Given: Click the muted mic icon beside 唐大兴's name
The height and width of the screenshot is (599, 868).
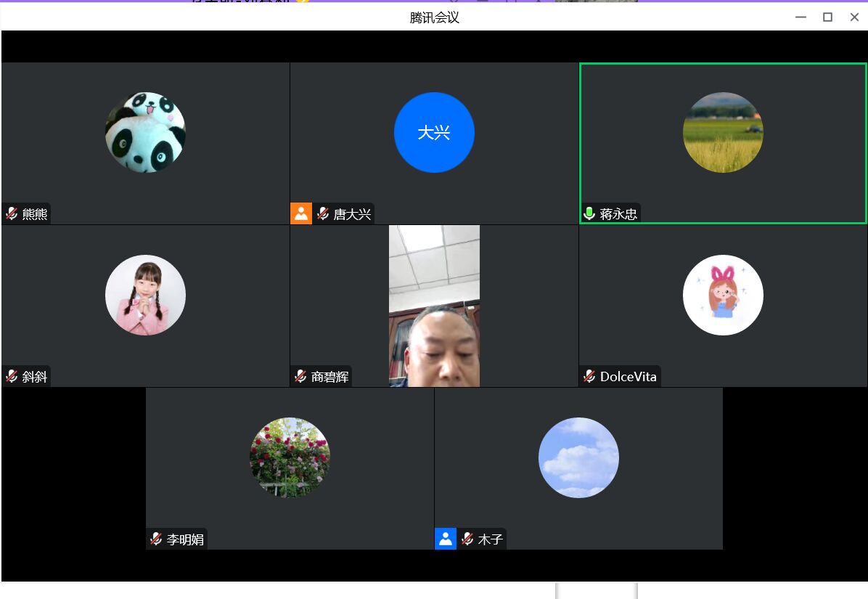Looking at the screenshot, I should pyautogui.click(x=323, y=213).
